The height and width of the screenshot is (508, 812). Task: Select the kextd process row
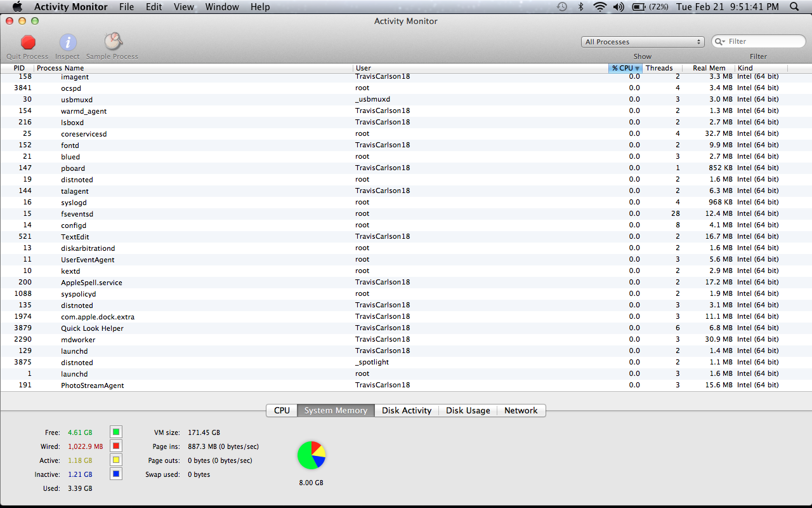click(406, 271)
